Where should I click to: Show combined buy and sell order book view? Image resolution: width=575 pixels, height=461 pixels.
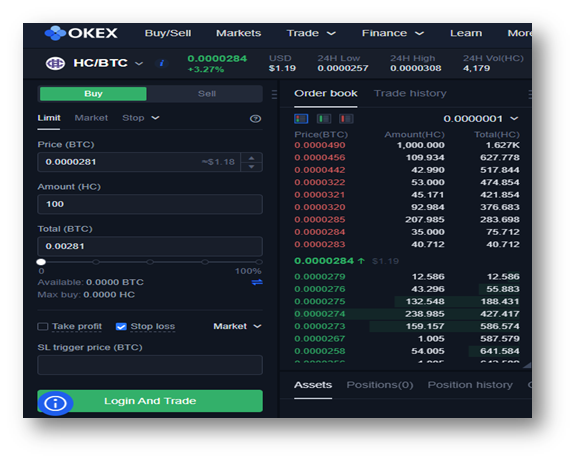pos(301,118)
